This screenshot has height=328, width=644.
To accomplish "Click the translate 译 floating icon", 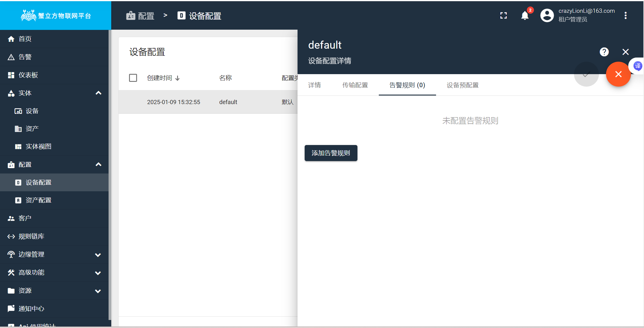I will (637, 66).
